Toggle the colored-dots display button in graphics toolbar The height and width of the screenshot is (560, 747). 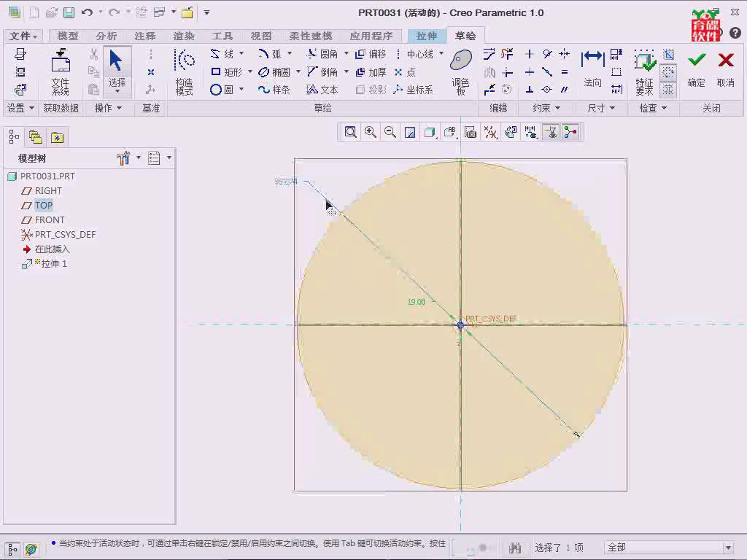click(570, 132)
